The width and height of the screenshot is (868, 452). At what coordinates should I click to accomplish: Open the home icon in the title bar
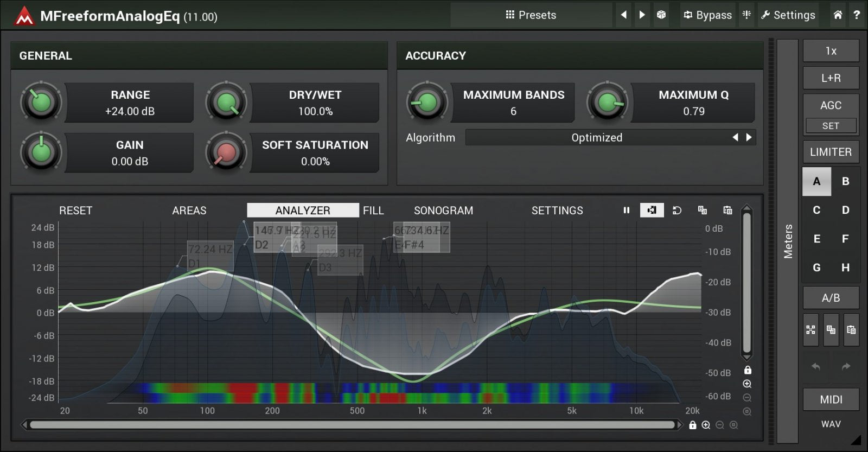point(838,15)
